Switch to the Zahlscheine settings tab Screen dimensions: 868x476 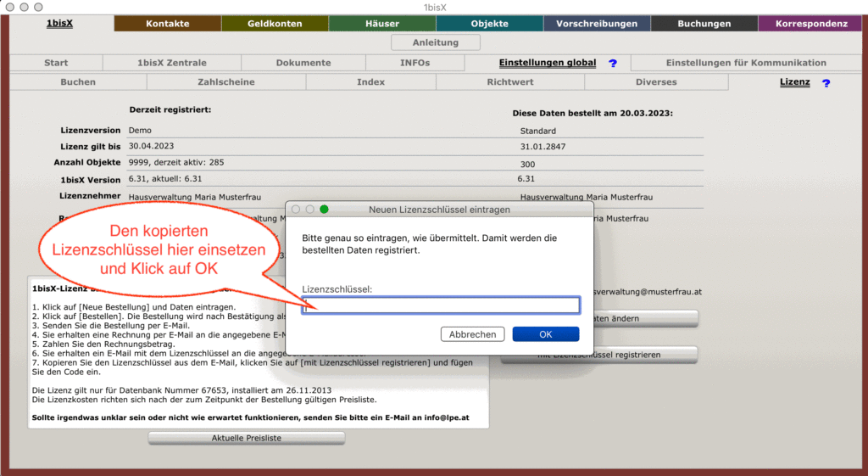pos(226,82)
